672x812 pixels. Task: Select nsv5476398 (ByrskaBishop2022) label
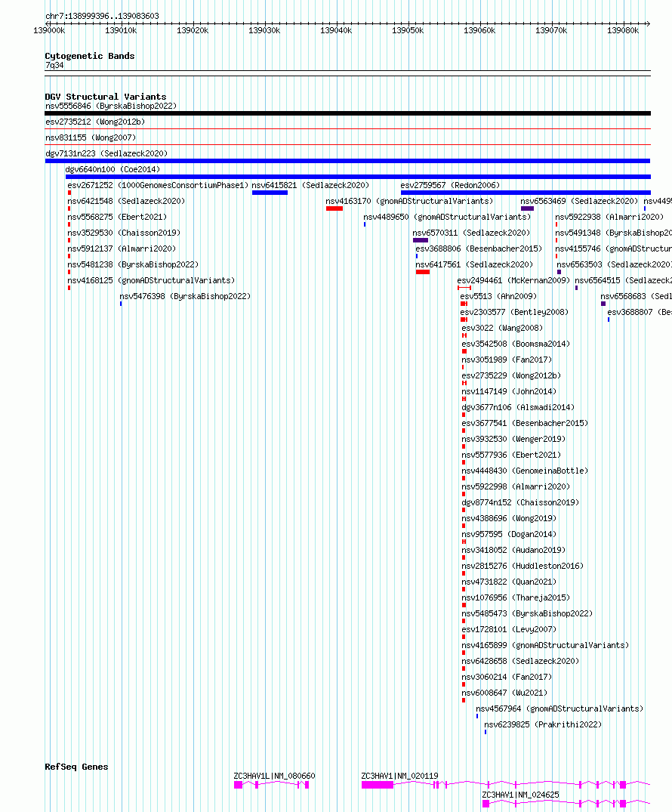pyautogui.click(x=185, y=296)
